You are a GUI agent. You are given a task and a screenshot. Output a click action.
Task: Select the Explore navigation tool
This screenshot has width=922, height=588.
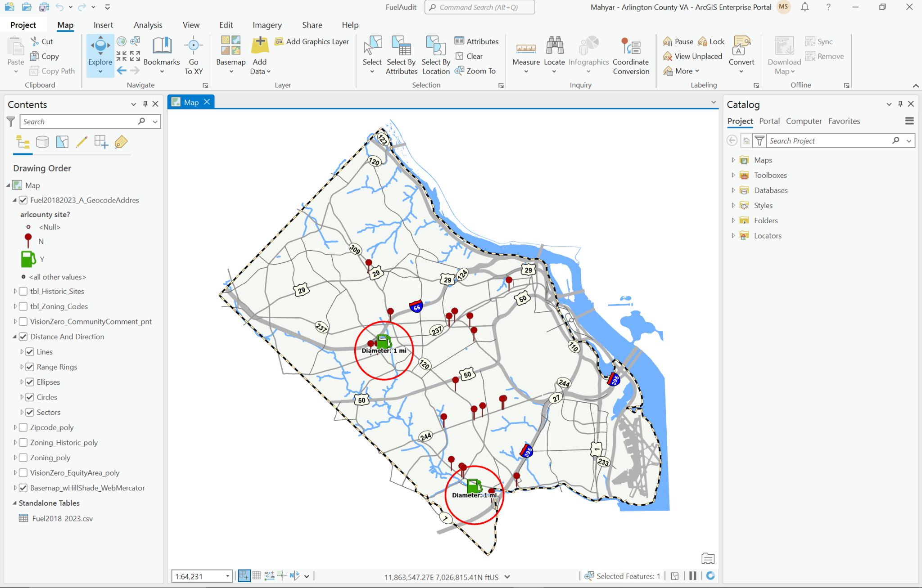[x=99, y=54]
